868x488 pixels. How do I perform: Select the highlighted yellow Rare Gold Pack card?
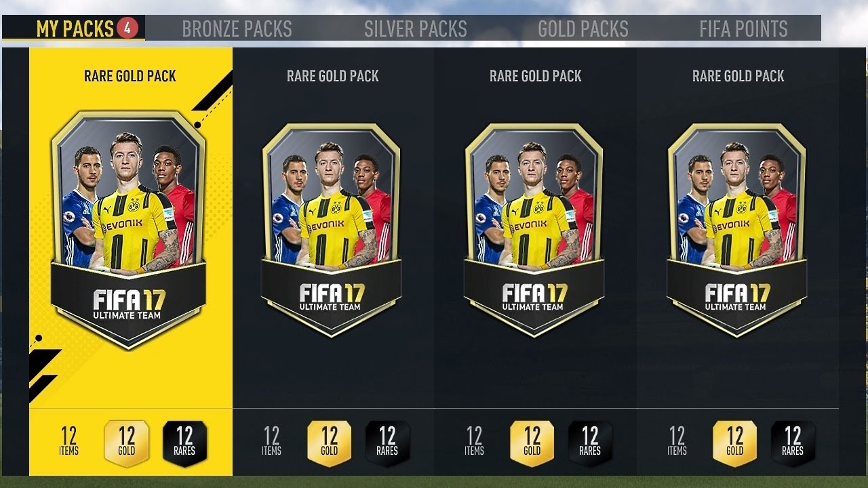pos(129,230)
